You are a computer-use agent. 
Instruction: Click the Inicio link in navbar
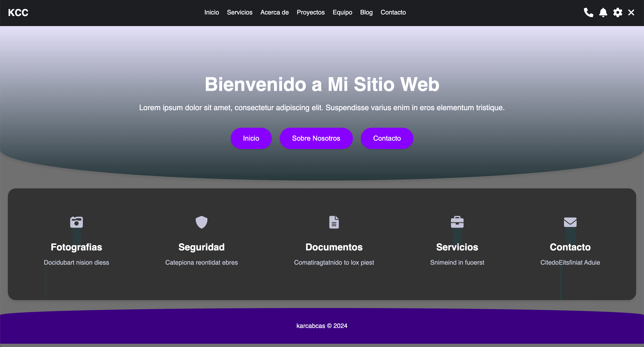click(212, 12)
